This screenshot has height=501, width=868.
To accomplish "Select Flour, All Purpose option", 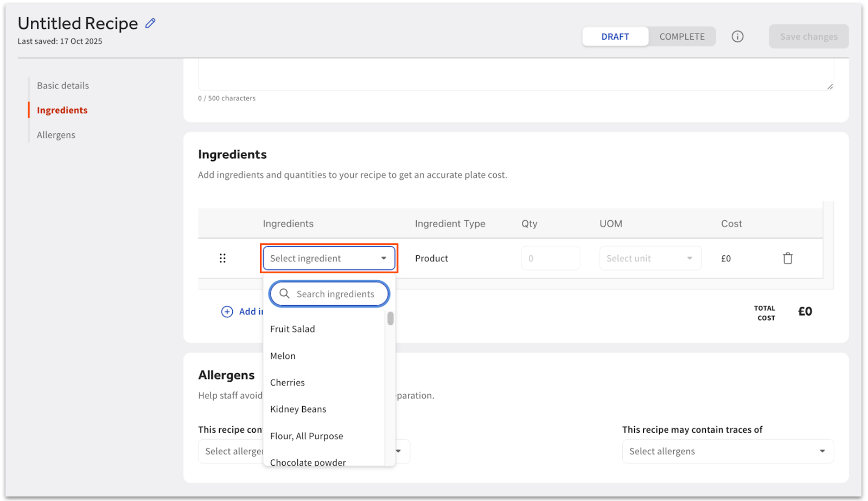I will tap(307, 436).
